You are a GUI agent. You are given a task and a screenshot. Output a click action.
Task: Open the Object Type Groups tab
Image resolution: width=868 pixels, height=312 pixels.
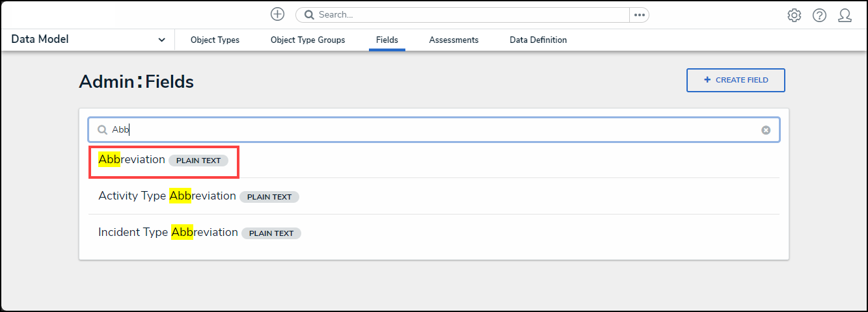click(x=308, y=40)
